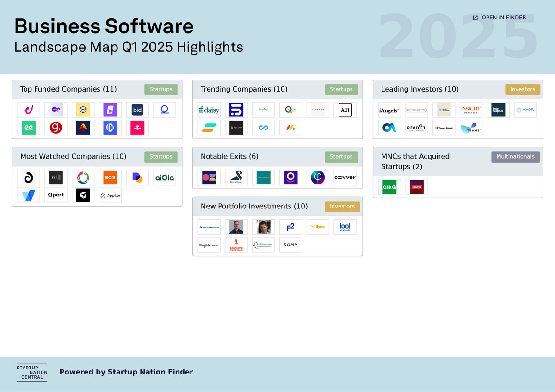The height and width of the screenshot is (392, 555).
Task: Open the SOMV investor logo
Action: [290, 245]
